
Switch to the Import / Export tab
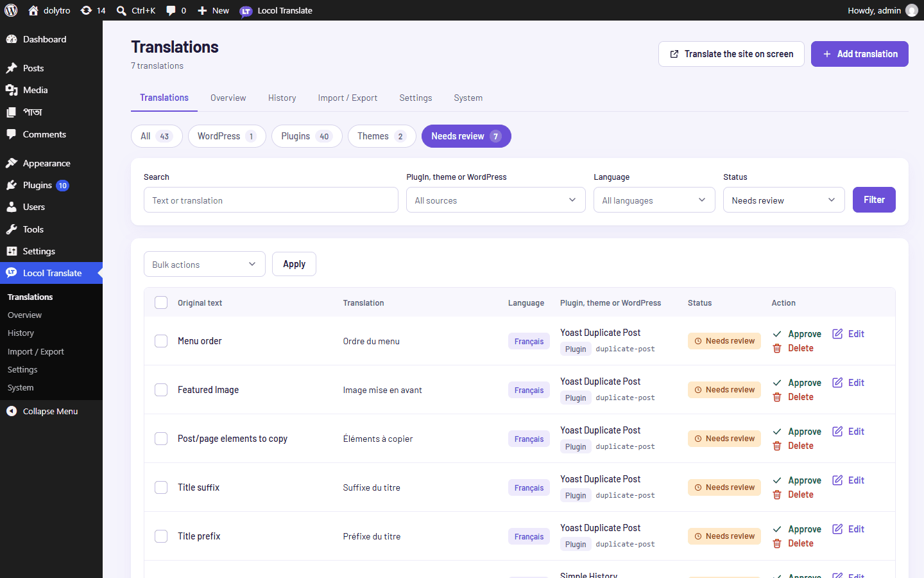click(x=348, y=98)
